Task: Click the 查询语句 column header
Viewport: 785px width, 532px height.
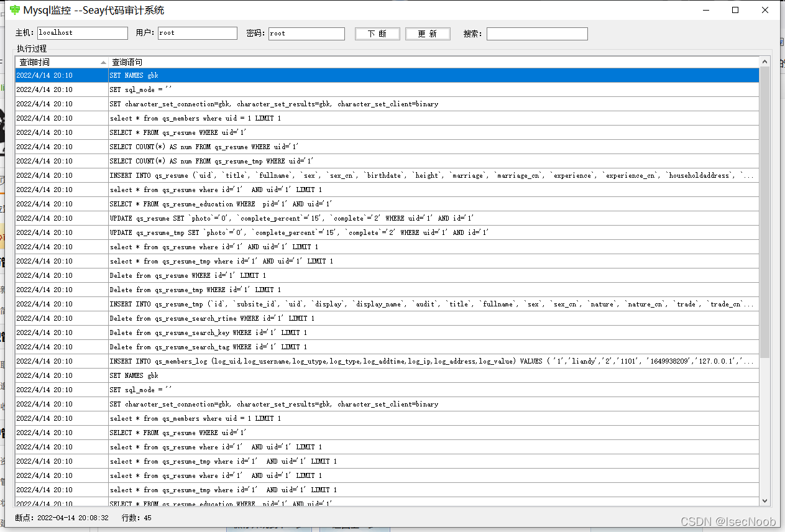Action: click(x=434, y=62)
